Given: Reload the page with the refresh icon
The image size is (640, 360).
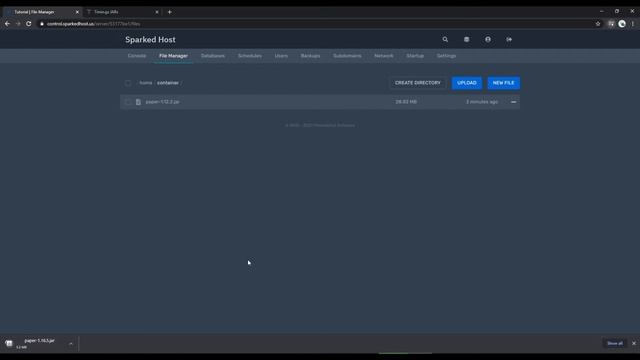Looking at the screenshot, I should pyautogui.click(x=29, y=24).
